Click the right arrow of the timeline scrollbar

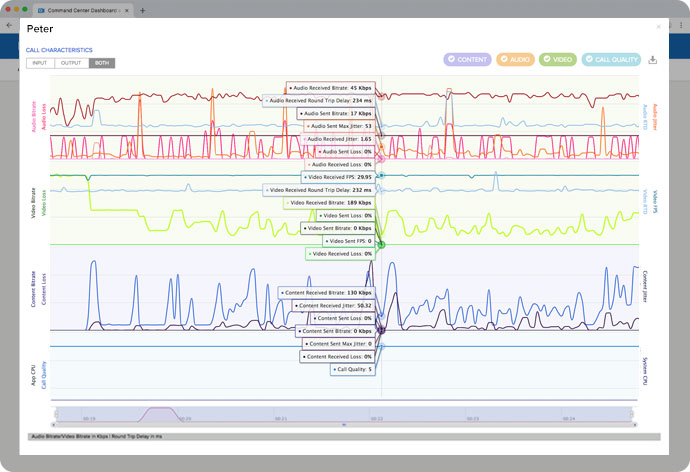(x=635, y=425)
